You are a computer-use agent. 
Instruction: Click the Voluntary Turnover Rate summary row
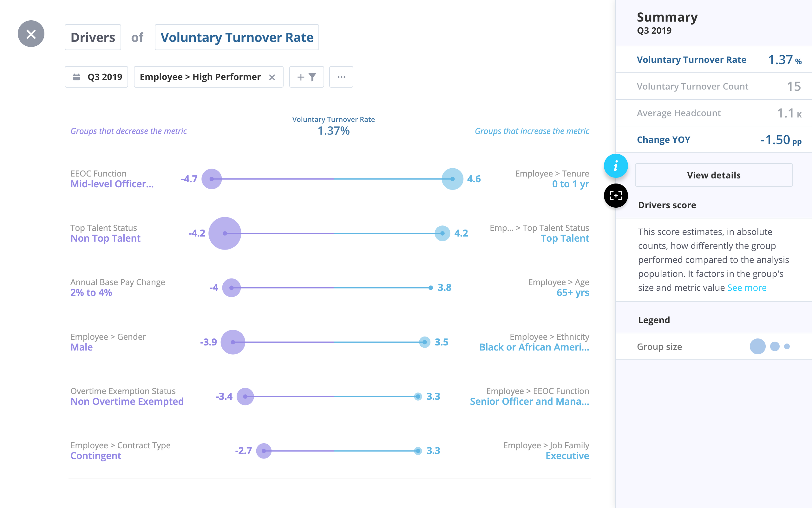click(x=714, y=60)
